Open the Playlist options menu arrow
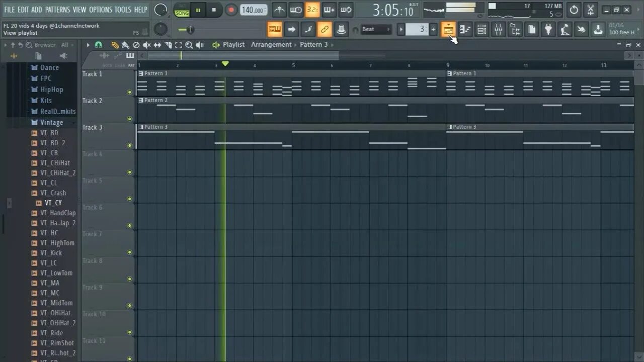 coord(88,45)
